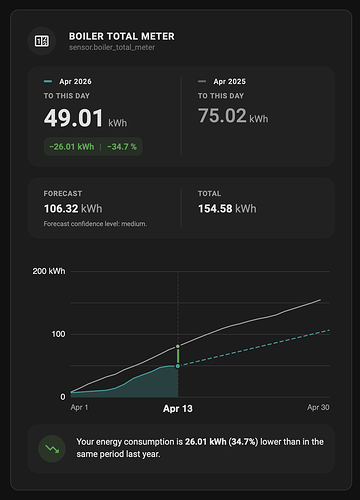Click the gray last-year chart point
Screen dimensions: 360x500
click(178, 347)
